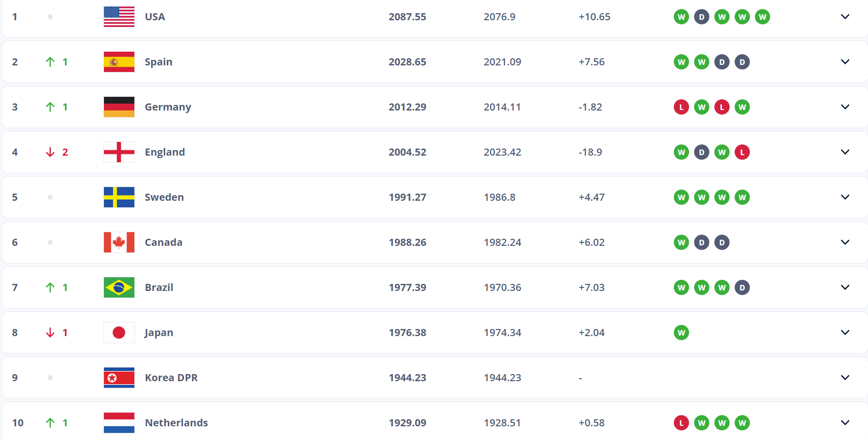
Task: Open the Japan row dropdown chevron
Action: tap(845, 333)
